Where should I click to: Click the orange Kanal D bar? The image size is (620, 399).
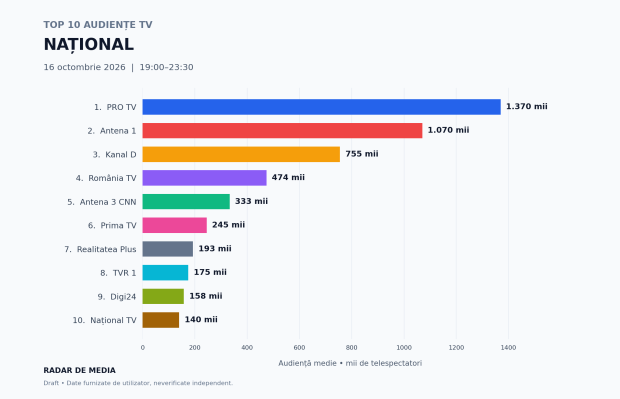(241, 154)
